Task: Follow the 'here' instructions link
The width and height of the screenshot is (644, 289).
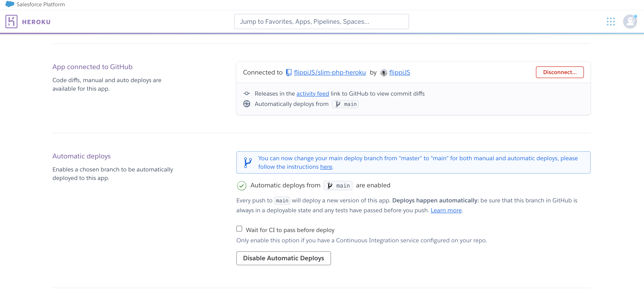Action: click(326, 167)
